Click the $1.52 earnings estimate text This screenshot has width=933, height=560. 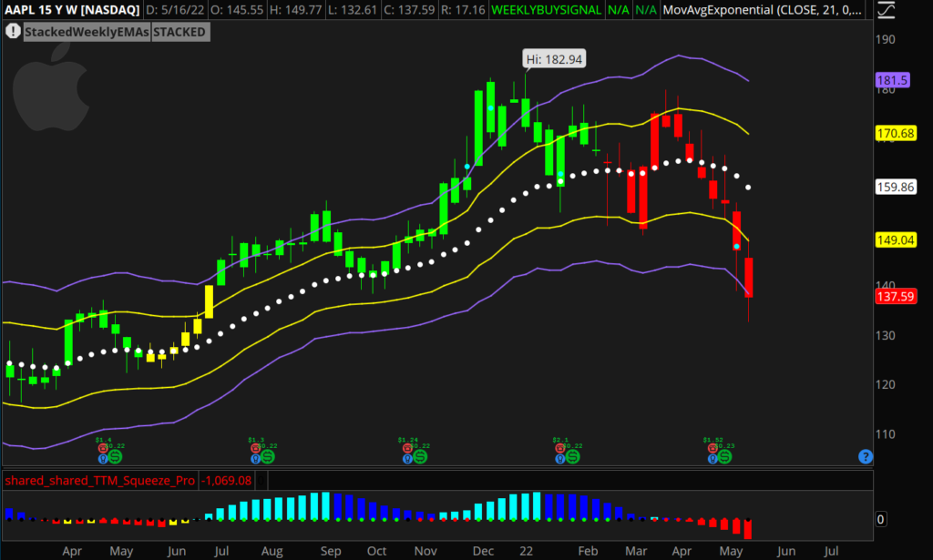coord(713,440)
